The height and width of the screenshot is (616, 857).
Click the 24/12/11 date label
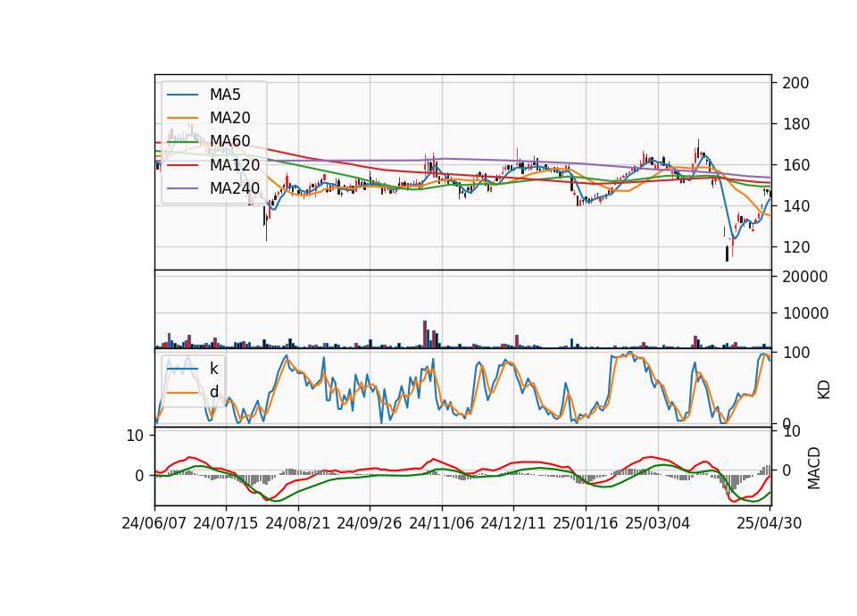click(513, 524)
